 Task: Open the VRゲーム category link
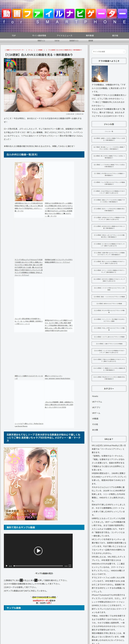click(x=96, y=413)
